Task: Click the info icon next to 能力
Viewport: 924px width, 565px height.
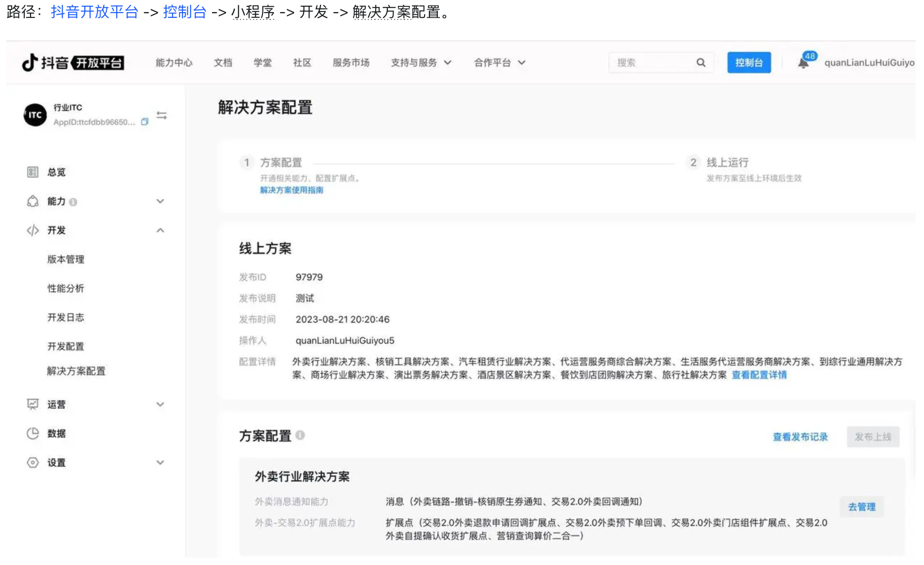Action: (x=73, y=202)
